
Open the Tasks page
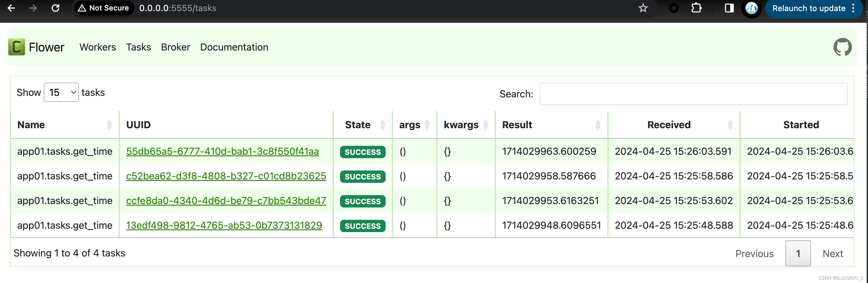(x=139, y=47)
